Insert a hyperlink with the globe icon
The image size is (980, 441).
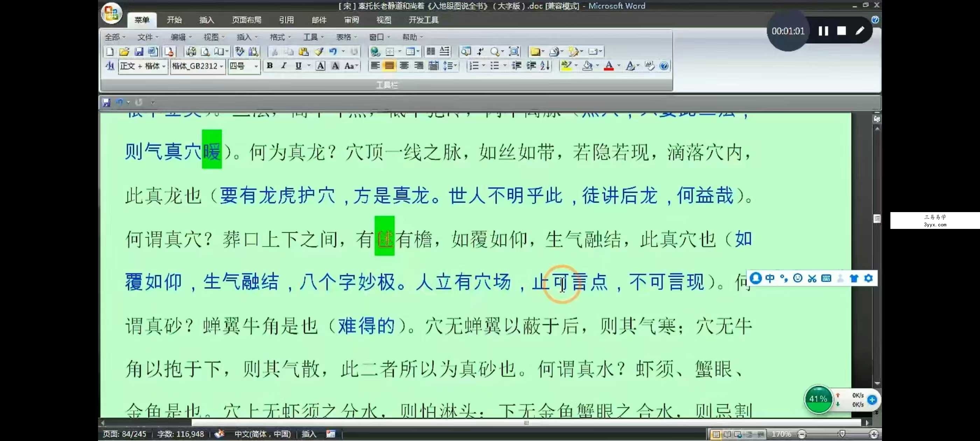[375, 51]
